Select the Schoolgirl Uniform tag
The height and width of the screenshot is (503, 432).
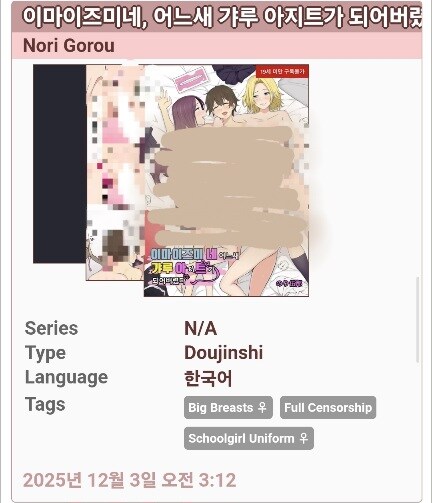pos(249,438)
